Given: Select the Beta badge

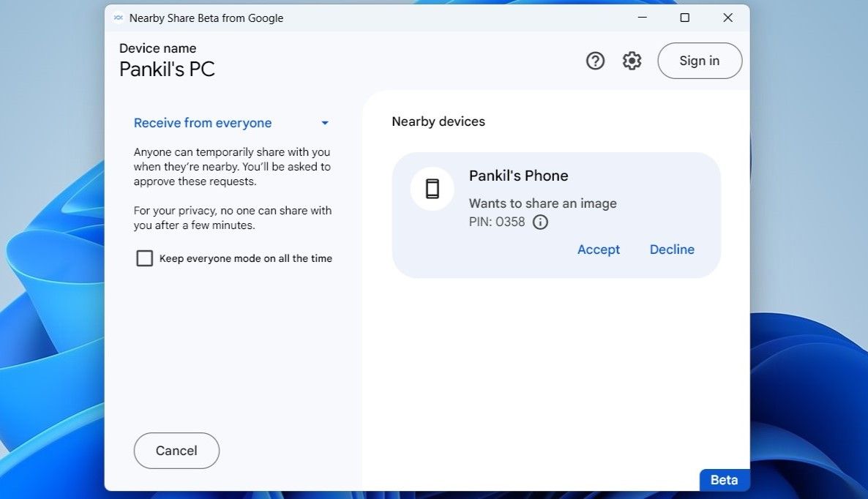Looking at the screenshot, I should [x=724, y=480].
